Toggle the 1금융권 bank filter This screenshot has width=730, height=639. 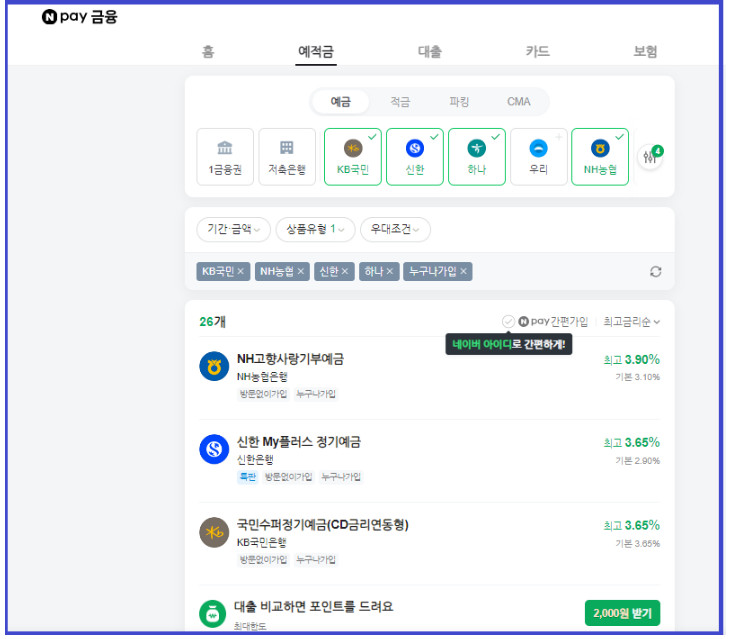tap(225, 157)
